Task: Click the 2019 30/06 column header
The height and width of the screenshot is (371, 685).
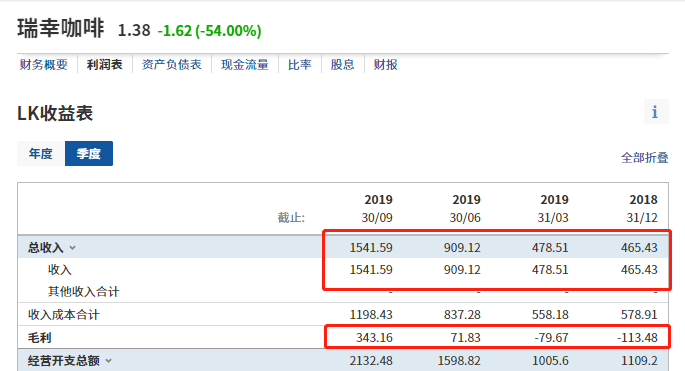Action: [x=465, y=208]
